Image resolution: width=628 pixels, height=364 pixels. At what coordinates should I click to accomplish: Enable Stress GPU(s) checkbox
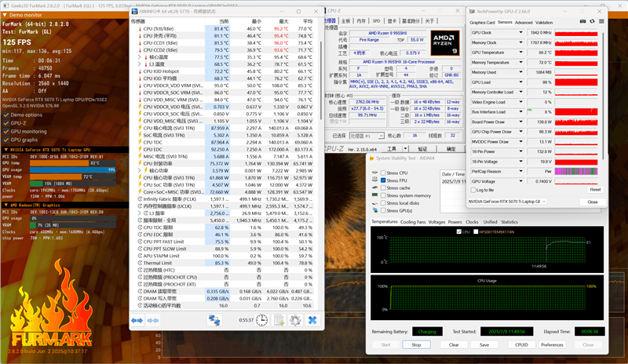[x=383, y=210]
